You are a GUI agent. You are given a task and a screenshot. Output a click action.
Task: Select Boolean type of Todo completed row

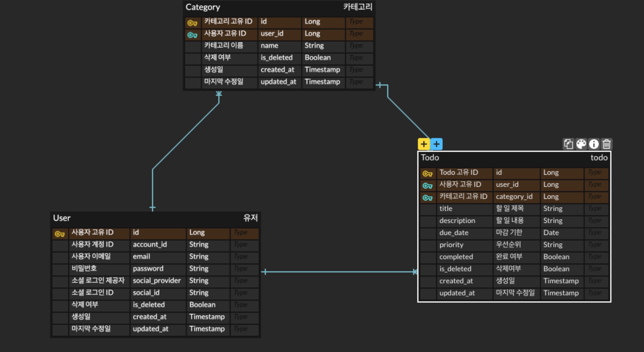pyautogui.click(x=556, y=257)
